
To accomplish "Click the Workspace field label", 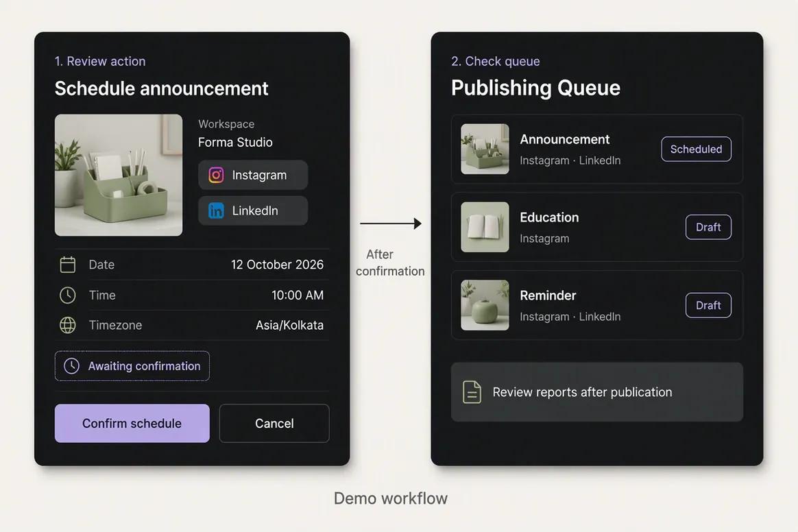I will pos(226,124).
